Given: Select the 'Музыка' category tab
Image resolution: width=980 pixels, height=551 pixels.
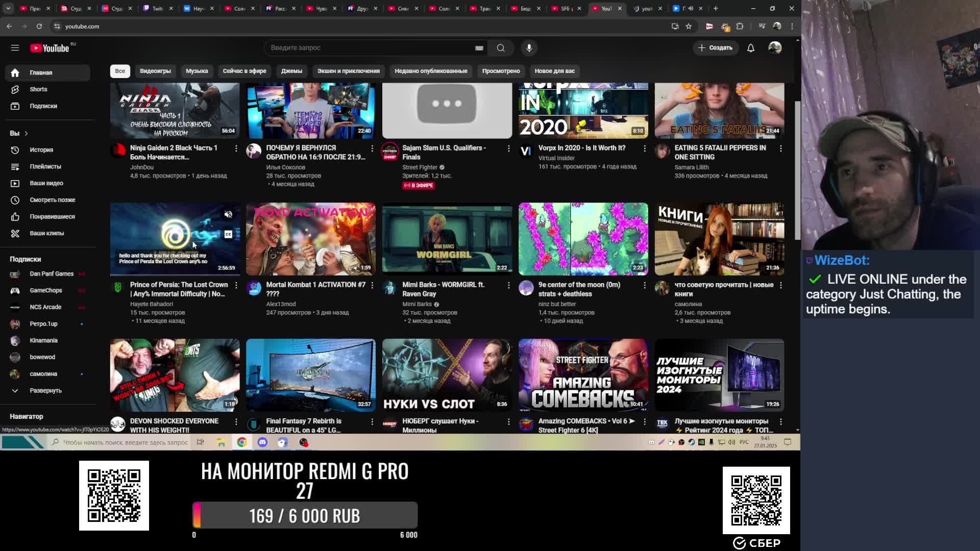Looking at the screenshot, I should click(x=197, y=71).
